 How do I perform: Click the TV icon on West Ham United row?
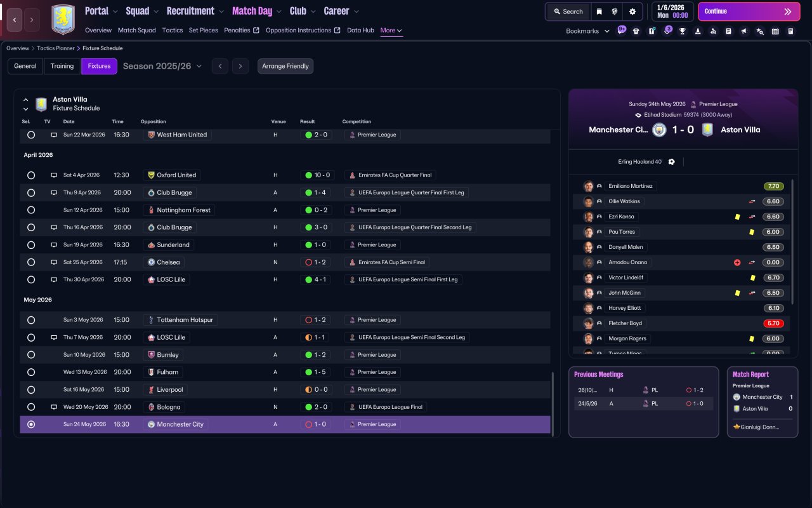(x=54, y=135)
